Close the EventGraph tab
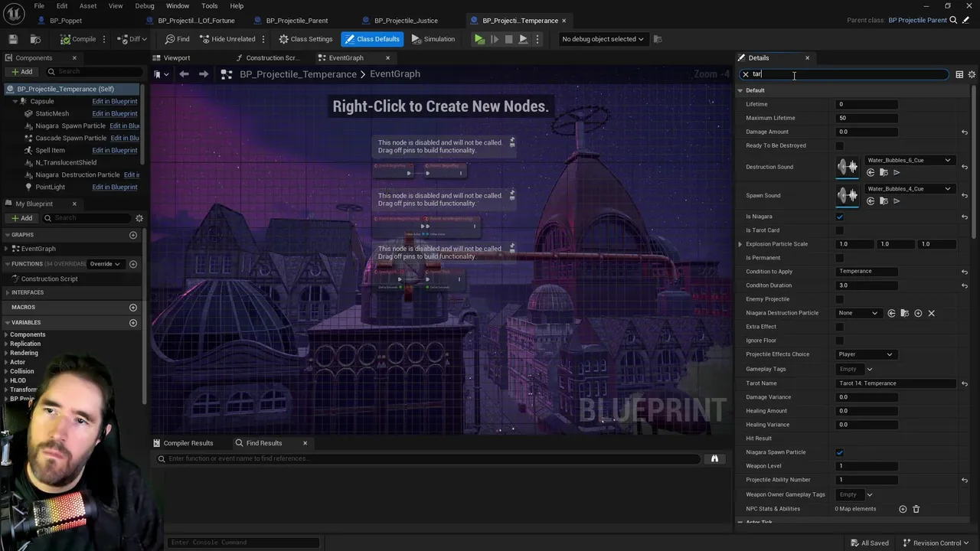This screenshot has height=551, width=980. [387, 58]
